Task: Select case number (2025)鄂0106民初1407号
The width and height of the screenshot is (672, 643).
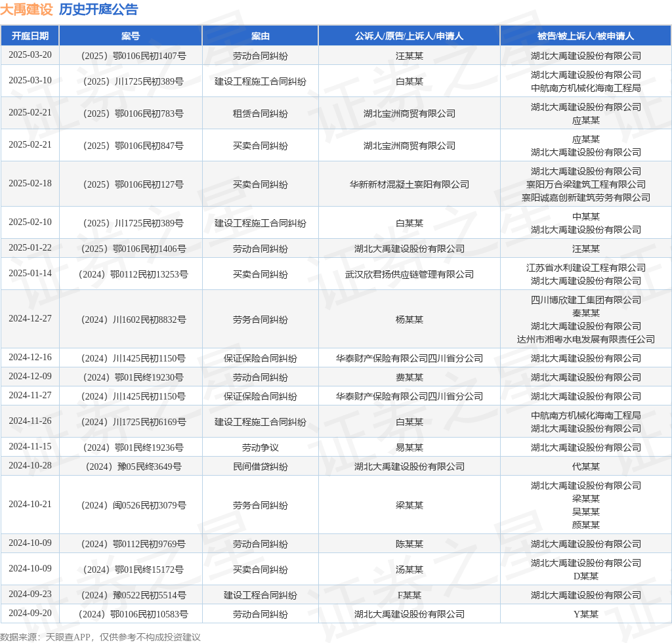Action: 133,56
